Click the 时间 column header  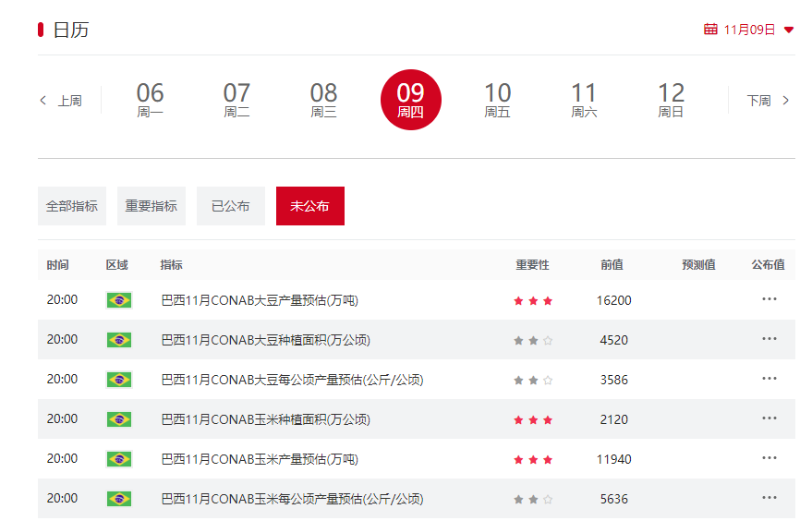pyautogui.click(x=57, y=265)
